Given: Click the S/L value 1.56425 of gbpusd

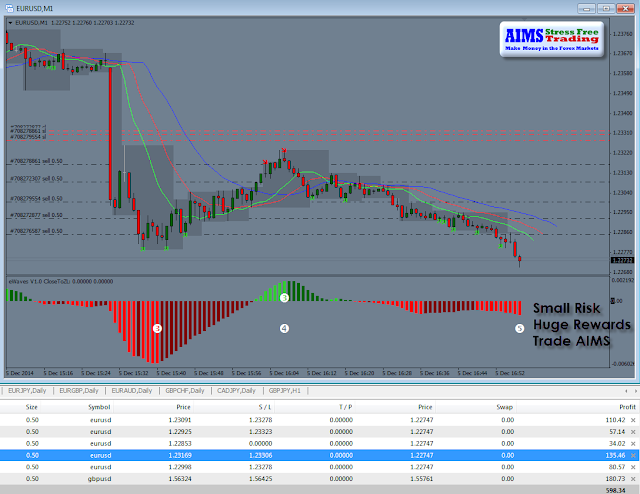Looking at the screenshot, I should pyautogui.click(x=260, y=478).
